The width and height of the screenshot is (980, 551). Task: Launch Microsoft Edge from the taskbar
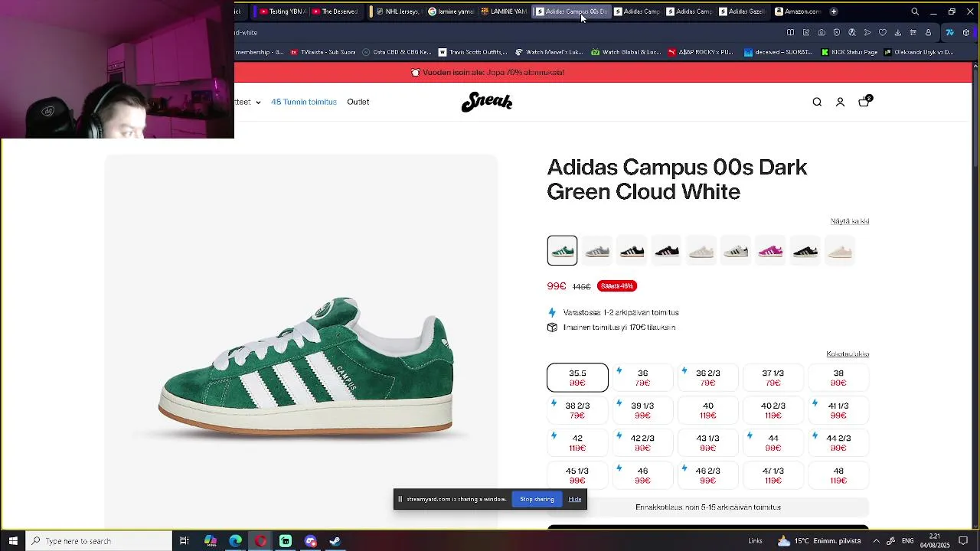pos(236,541)
